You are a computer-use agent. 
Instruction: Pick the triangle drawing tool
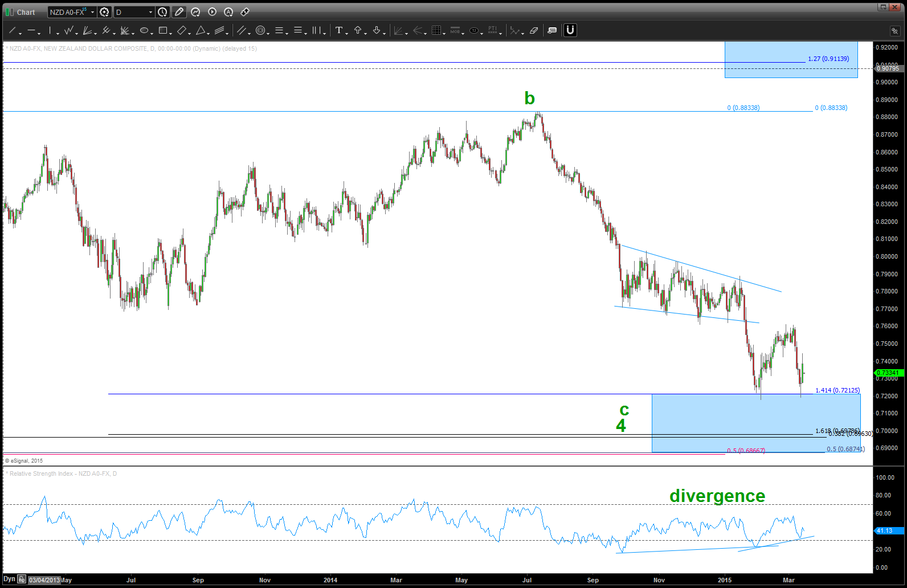(x=201, y=31)
